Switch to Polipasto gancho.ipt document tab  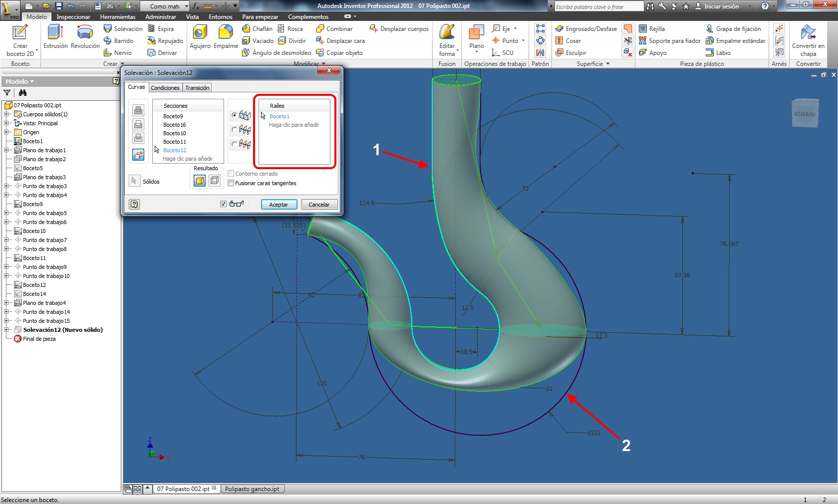[252, 489]
